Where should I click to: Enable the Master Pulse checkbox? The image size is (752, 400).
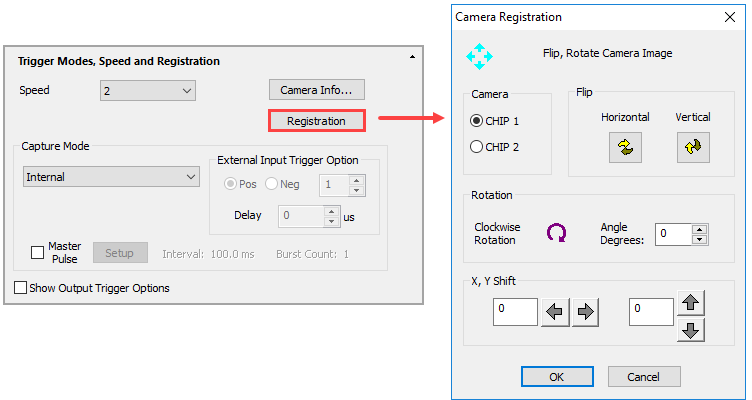click(40, 252)
